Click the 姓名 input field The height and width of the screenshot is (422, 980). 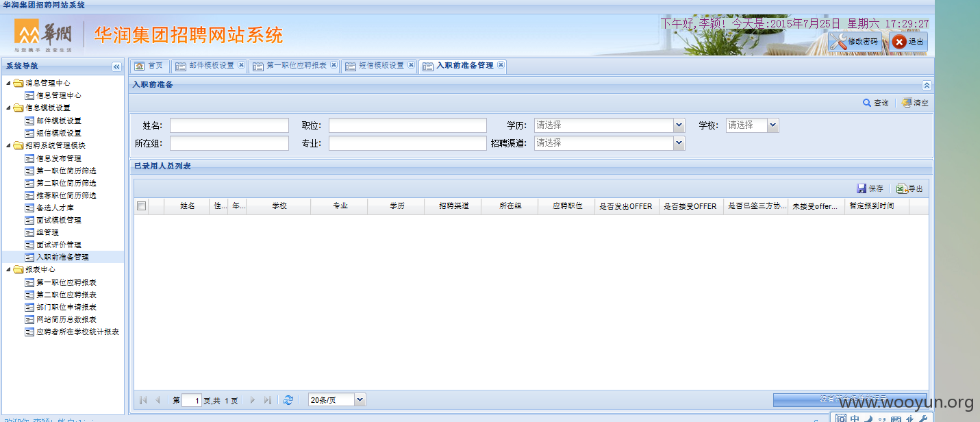pos(229,125)
